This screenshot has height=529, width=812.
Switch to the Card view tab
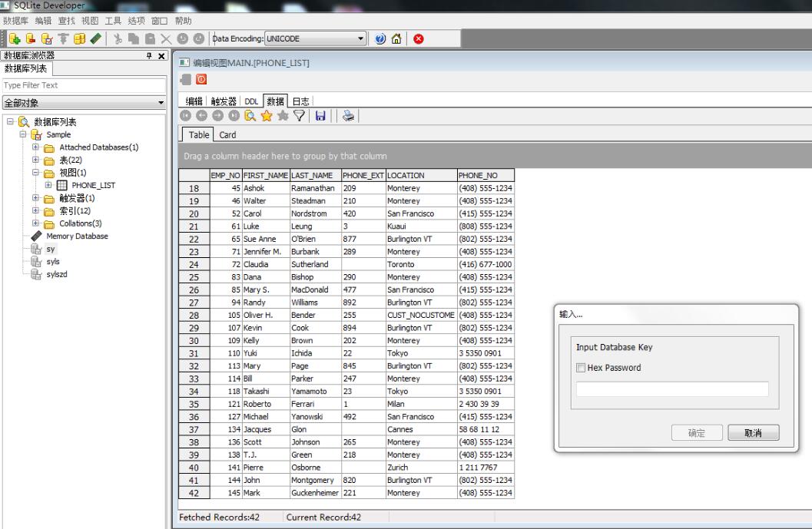click(x=227, y=135)
